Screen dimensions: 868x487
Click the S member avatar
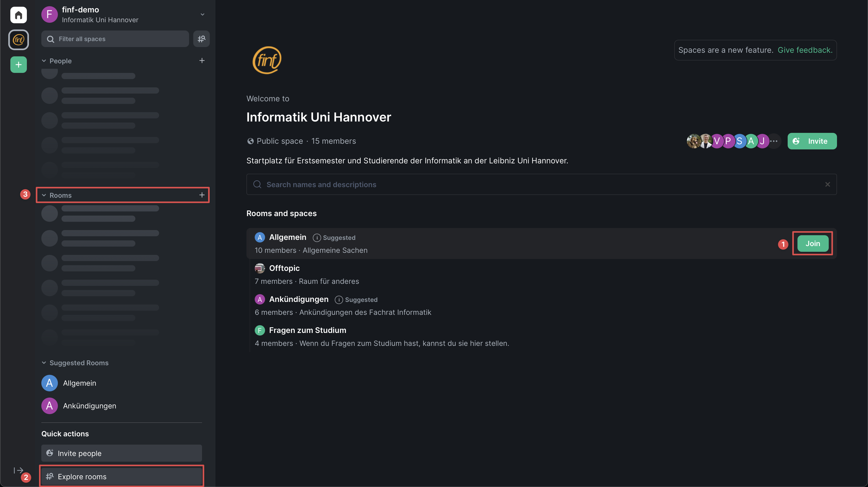tap(739, 141)
